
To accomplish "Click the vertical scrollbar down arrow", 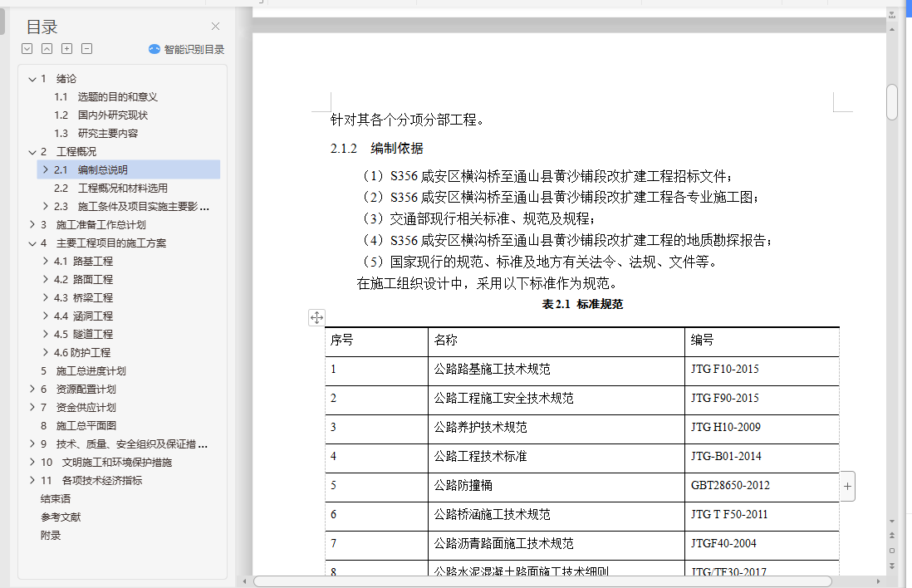I will (x=892, y=521).
